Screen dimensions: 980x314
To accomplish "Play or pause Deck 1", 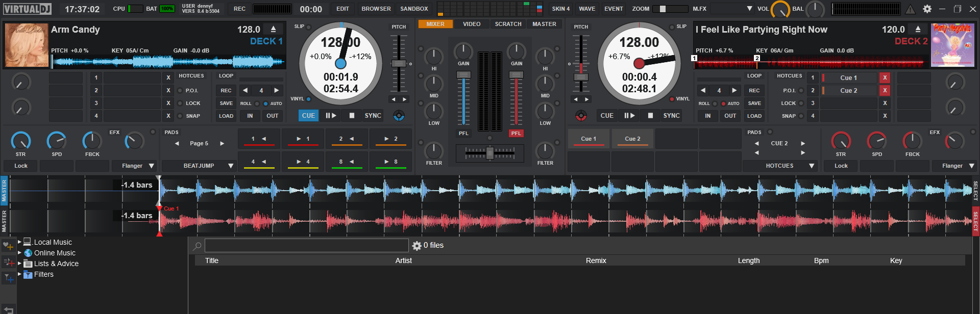I will [x=331, y=116].
